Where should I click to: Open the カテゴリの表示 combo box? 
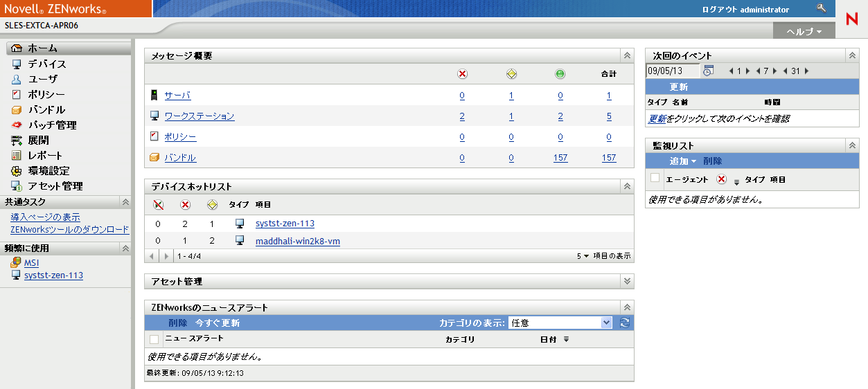point(560,323)
